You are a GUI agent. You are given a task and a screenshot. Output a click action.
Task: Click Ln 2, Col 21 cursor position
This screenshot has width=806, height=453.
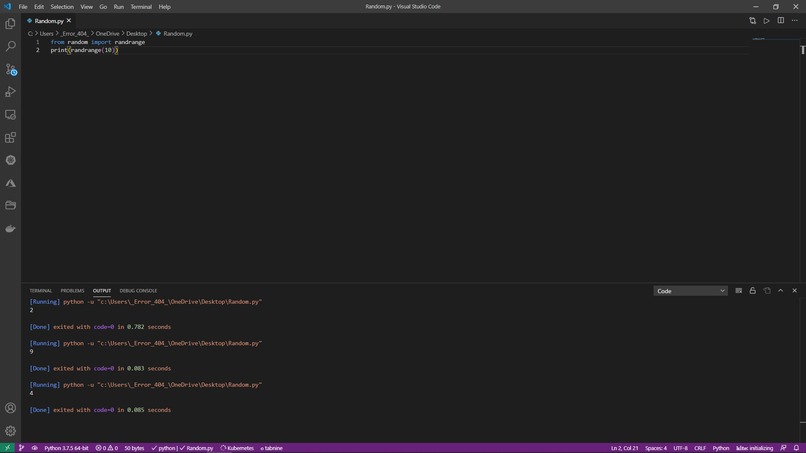(x=625, y=448)
